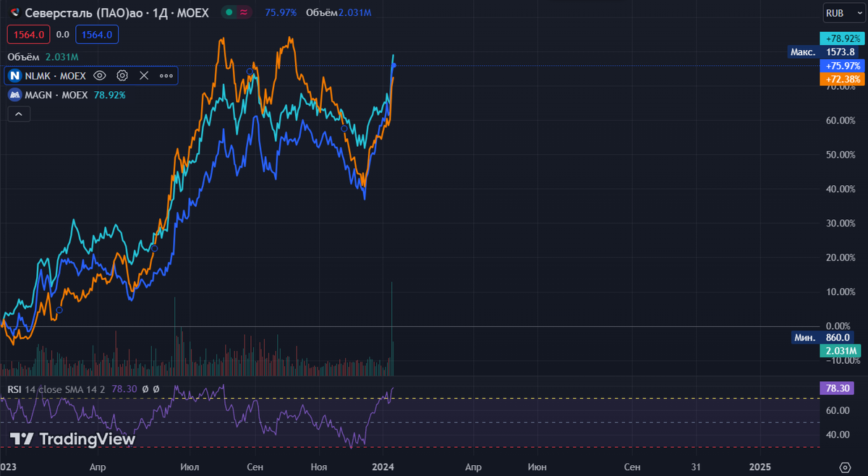Click the NLMK logo icon
The height and width of the screenshot is (476, 868).
14,75
